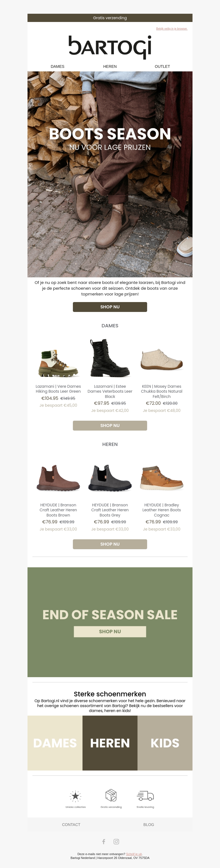Open 'Bekijk veilig in je browser' link

click(x=172, y=29)
